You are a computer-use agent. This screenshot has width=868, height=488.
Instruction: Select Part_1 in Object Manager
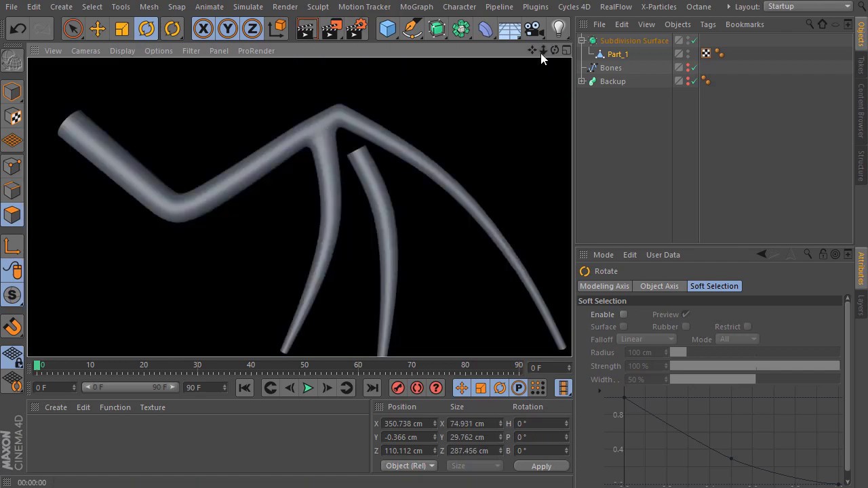pos(618,54)
